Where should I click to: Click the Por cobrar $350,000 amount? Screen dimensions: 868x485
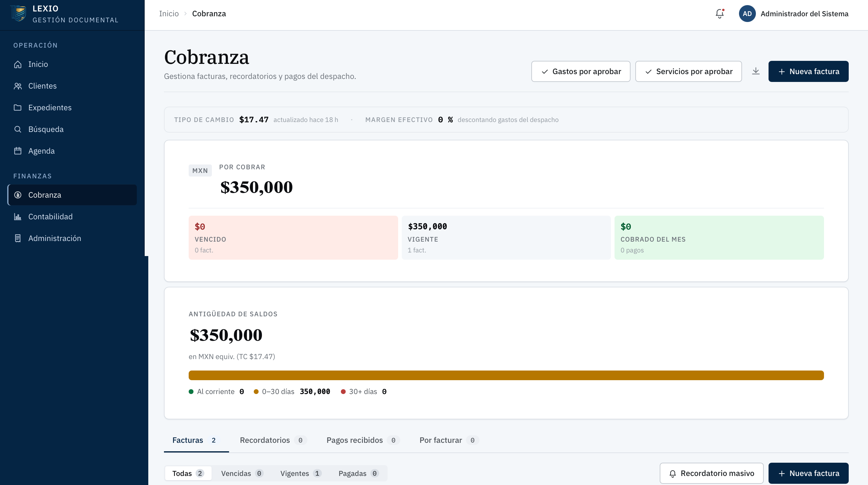pos(256,187)
